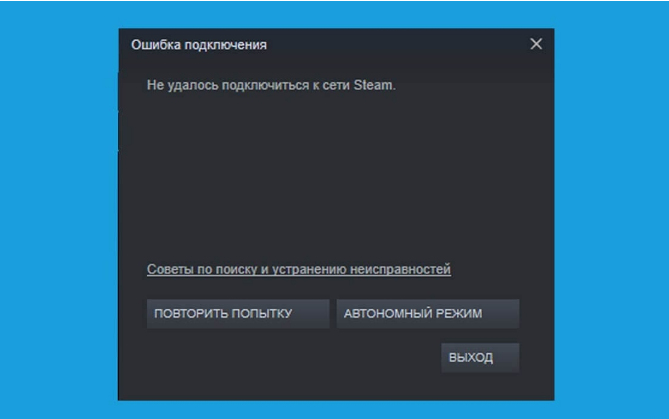Viewport: 669px width, 419px height.
Task: Exit Steam using the ВЫХОД button
Action: point(480,358)
